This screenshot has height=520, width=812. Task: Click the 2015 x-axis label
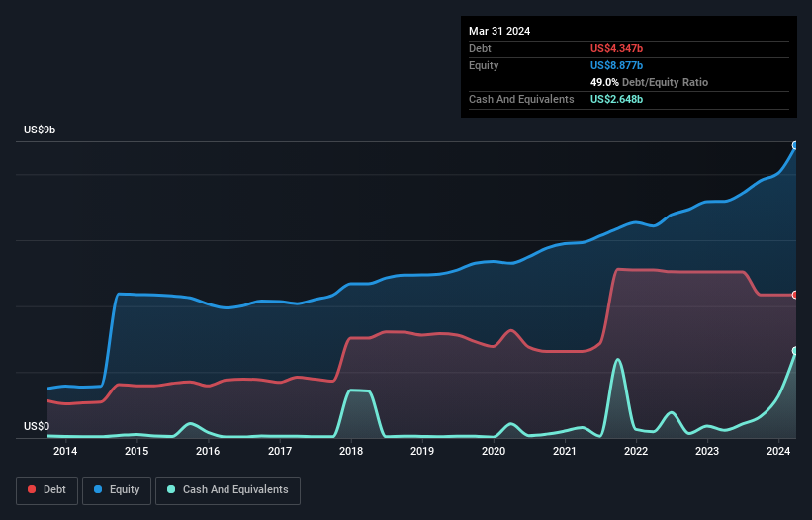(136, 451)
